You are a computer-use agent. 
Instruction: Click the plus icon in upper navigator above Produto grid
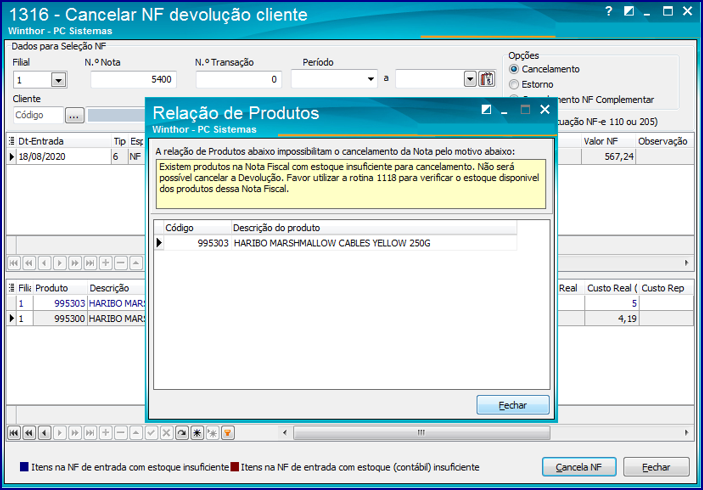[x=105, y=263]
